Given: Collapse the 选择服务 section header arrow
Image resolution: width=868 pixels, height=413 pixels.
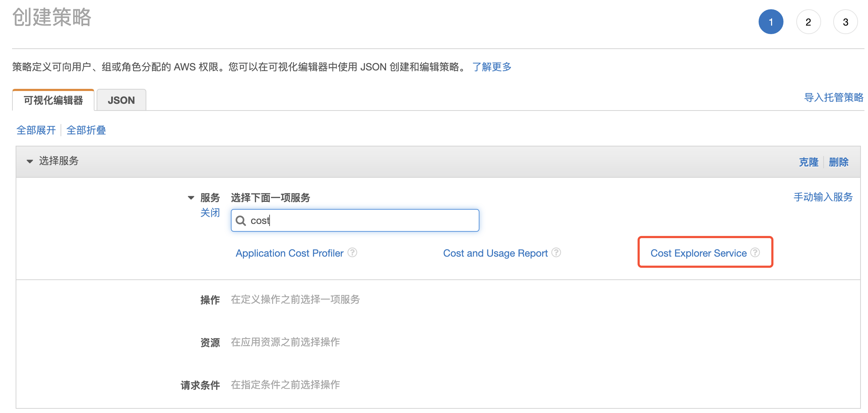Looking at the screenshot, I should tap(30, 161).
